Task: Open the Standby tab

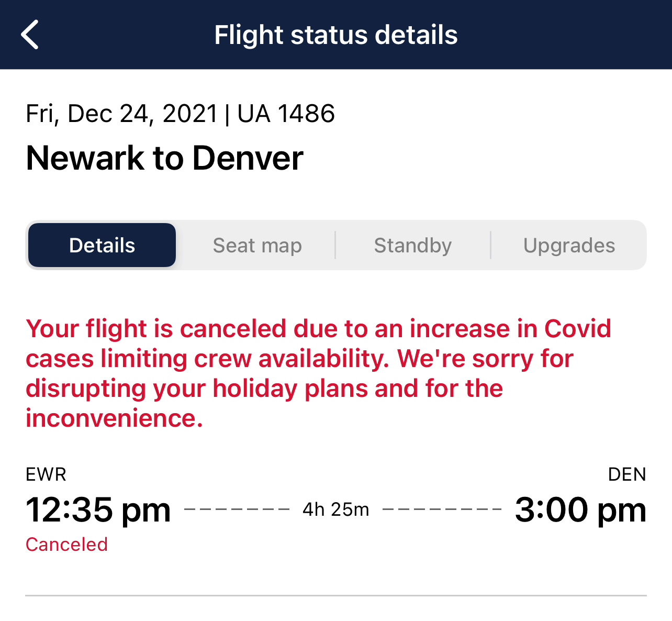Action: click(413, 245)
